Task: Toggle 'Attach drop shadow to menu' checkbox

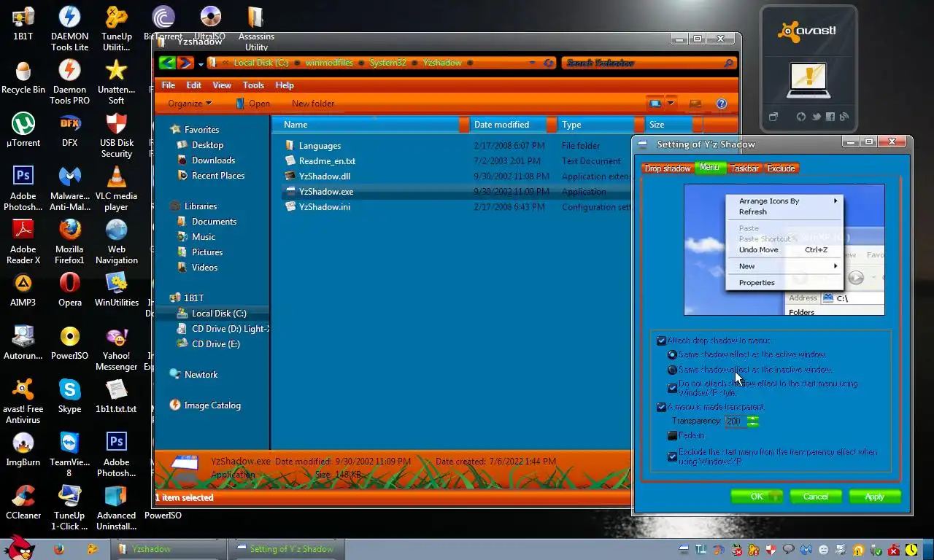Action: pyautogui.click(x=661, y=341)
